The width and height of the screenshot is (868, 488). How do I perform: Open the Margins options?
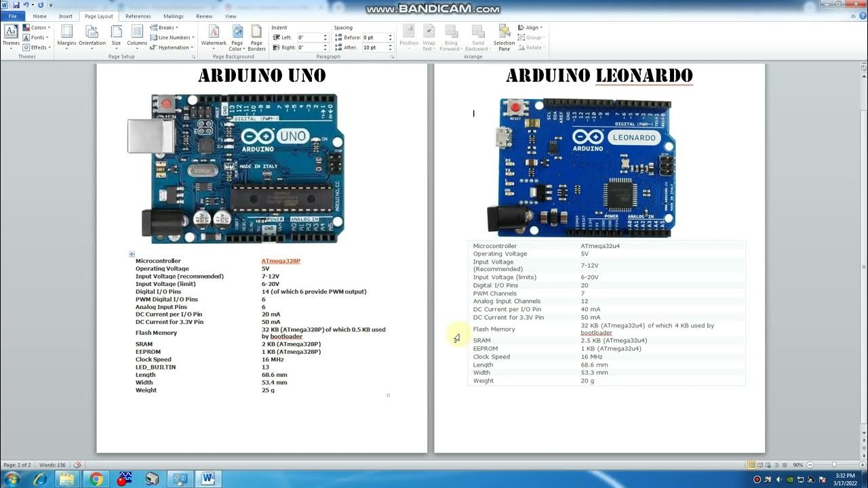pos(66,36)
